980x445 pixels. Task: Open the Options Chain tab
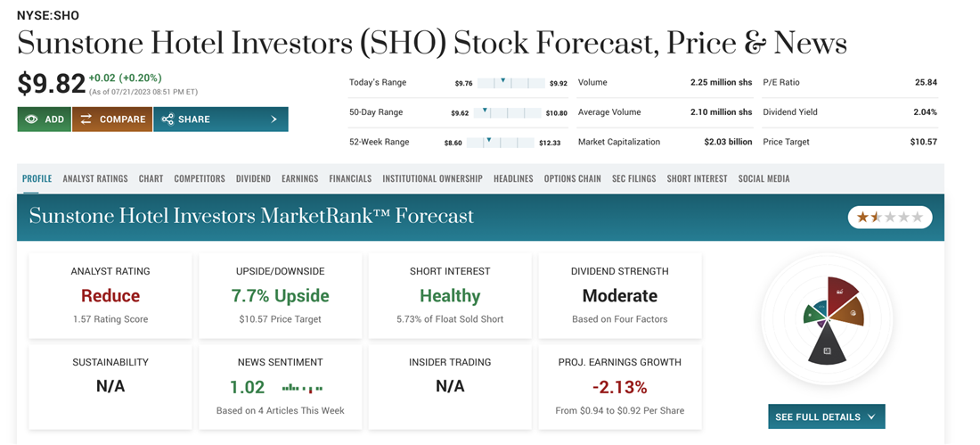(x=572, y=178)
